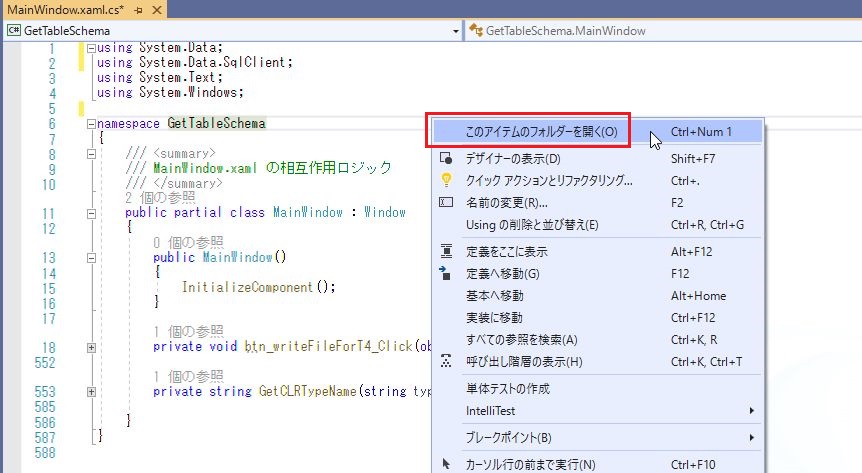The height and width of the screenshot is (473, 862).
Task: Click the C# project icon beside GetTableSchema
Action: tap(14, 31)
